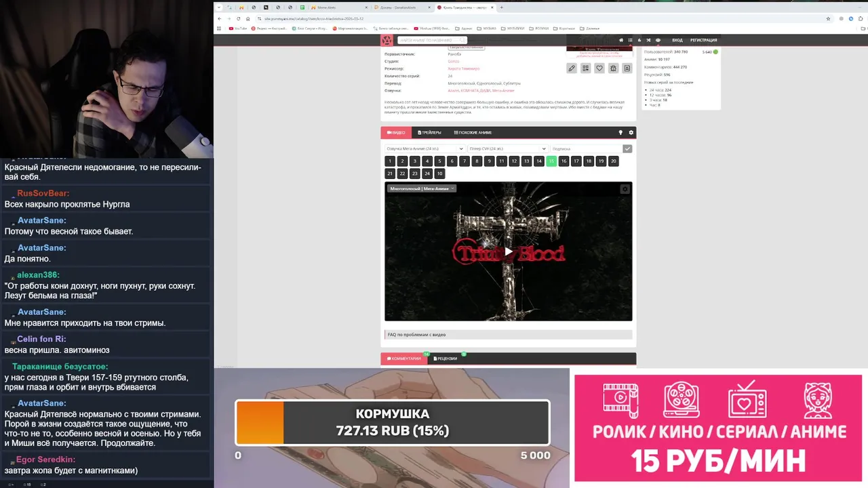Add anime to favorites with heart icon

tap(599, 68)
